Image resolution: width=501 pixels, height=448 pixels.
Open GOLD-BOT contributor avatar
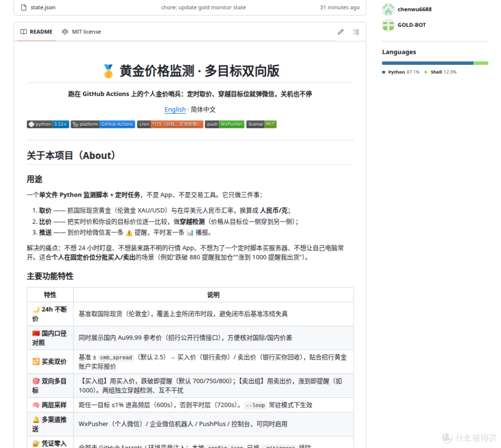pos(388,25)
